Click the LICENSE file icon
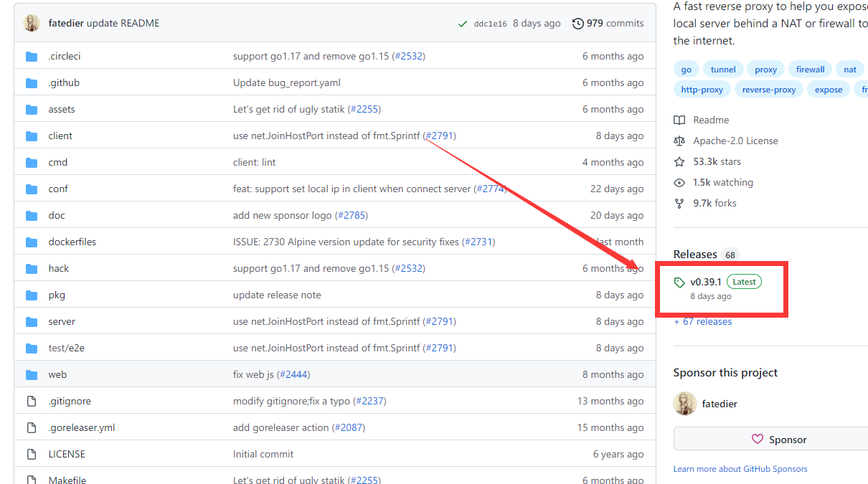Image resolution: width=868 pixels, height=484 pixels. point(32,455)
